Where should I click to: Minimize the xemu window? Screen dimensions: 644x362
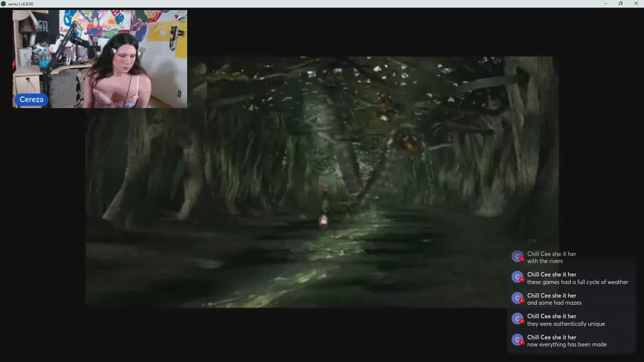pyautogui.click(x=605, y=4)
